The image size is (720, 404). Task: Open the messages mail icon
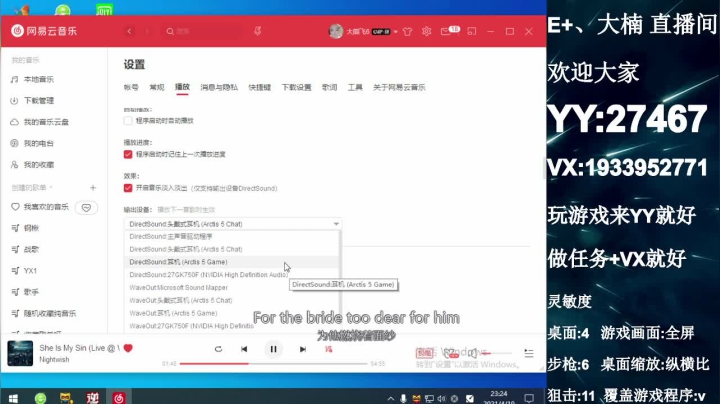(x=445, y=31)
